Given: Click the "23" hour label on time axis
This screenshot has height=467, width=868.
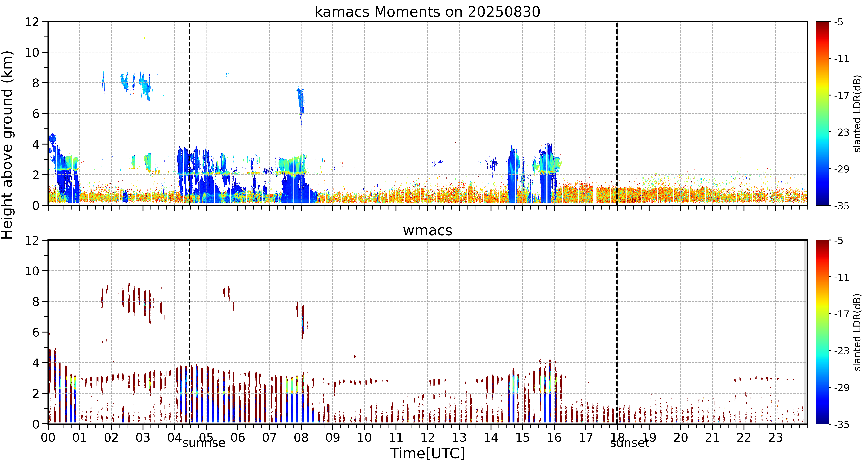Looking at the screenshot, I should click(x=775, y=438).
